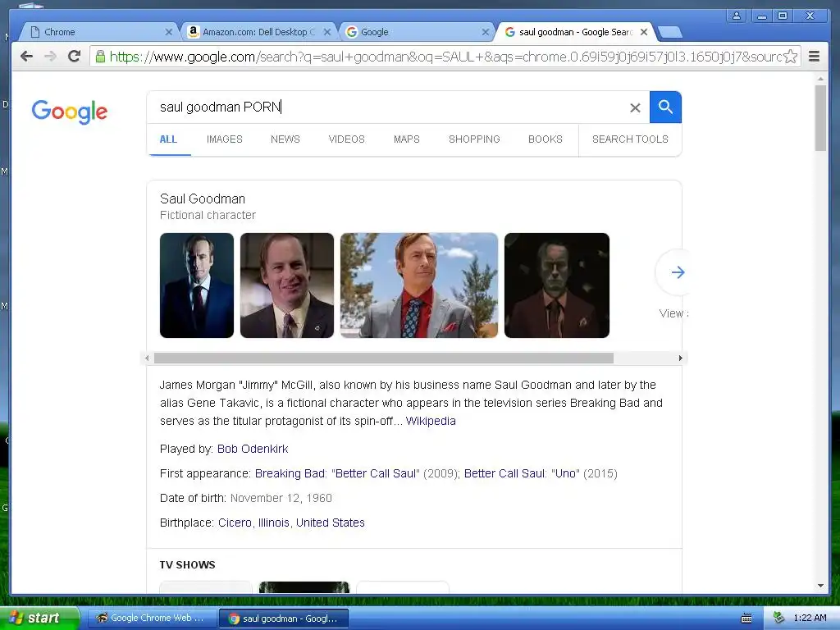Reload the page with the refresh icon

[x=75, y=57]
